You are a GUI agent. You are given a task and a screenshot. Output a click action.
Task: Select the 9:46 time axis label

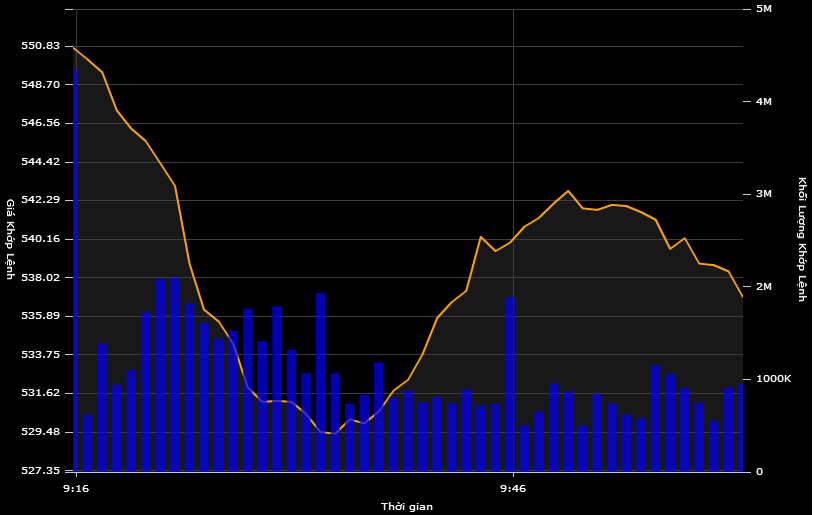tap(513, 488)
